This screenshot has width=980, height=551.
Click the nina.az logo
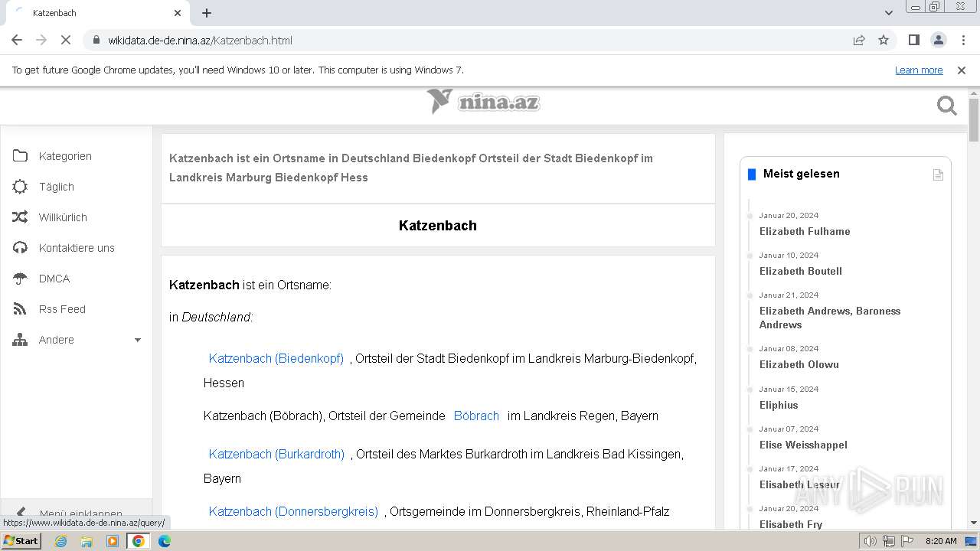pyautogui.click(x=483, y=102)
